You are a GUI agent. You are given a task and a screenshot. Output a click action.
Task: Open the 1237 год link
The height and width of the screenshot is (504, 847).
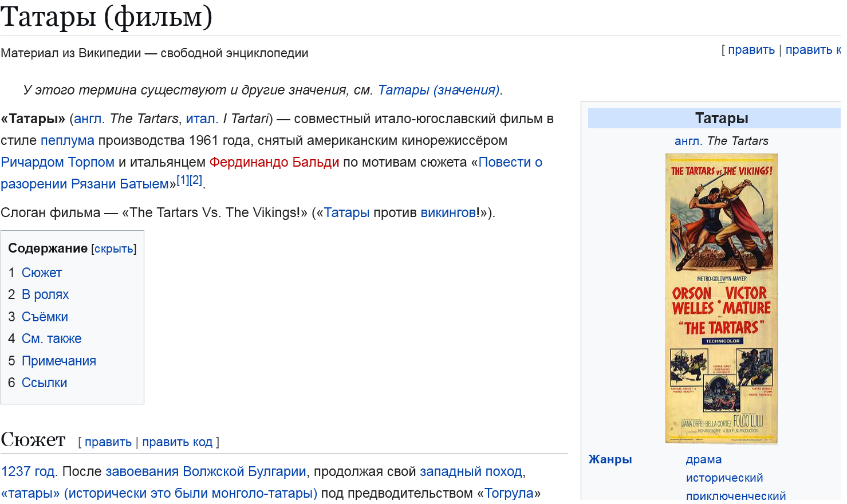coord(28,471)
